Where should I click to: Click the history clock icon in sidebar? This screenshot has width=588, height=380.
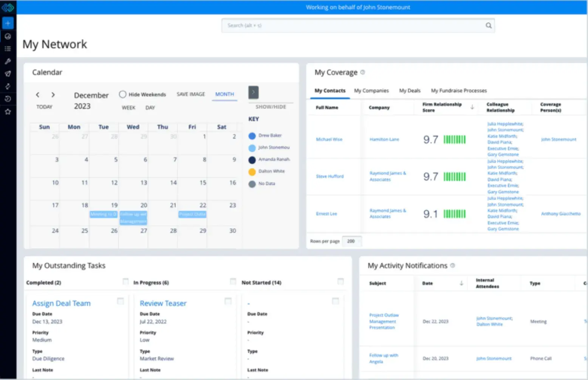pyautogui.click(x=8, y=99)
